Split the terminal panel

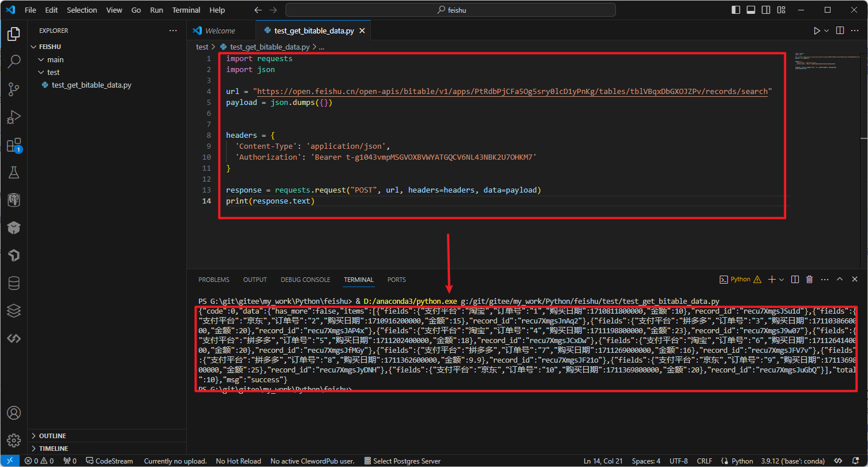795,279
